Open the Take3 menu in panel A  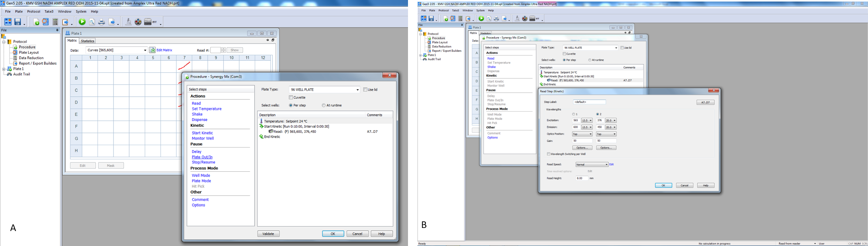point(49,11)
